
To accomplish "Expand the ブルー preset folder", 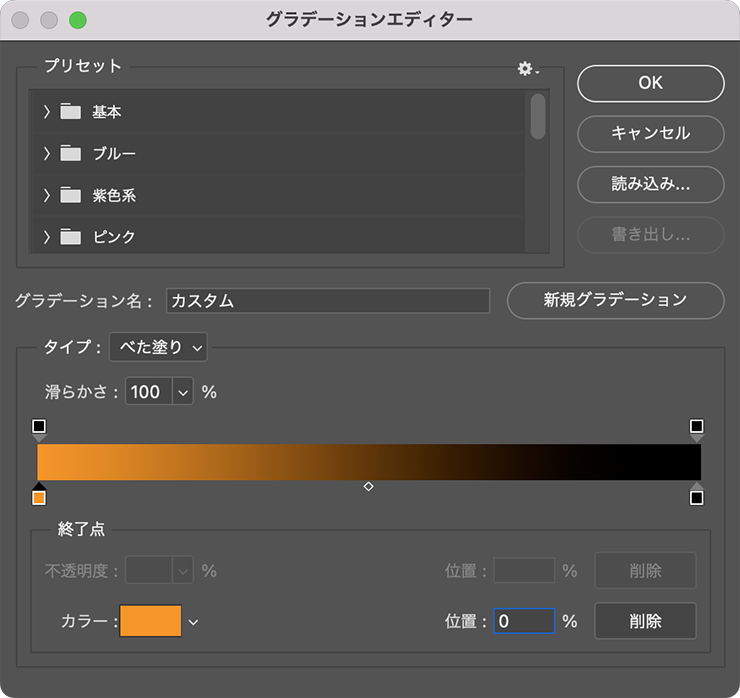I will 46,154.
